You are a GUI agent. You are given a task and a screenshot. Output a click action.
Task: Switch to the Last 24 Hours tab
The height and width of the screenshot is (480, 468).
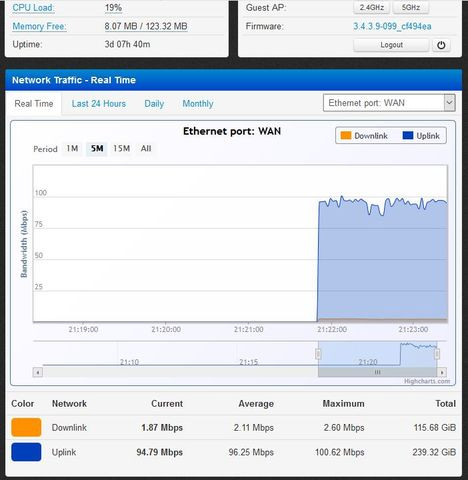pos(99,104)
